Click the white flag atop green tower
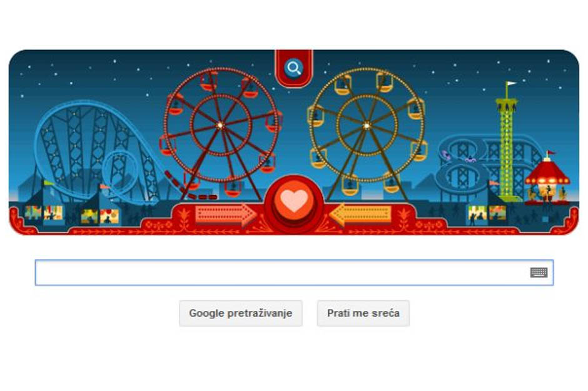 click(510, 84)
